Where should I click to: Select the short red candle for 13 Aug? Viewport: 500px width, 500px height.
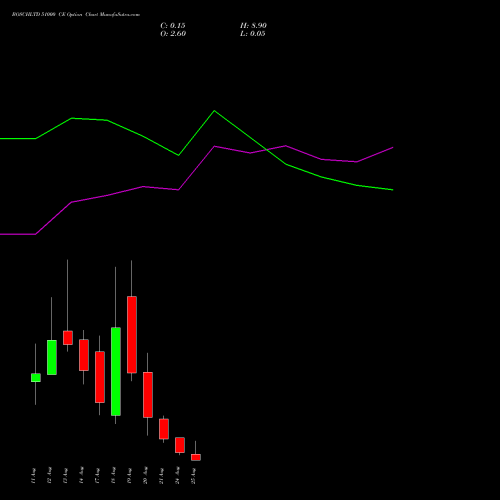68,338
